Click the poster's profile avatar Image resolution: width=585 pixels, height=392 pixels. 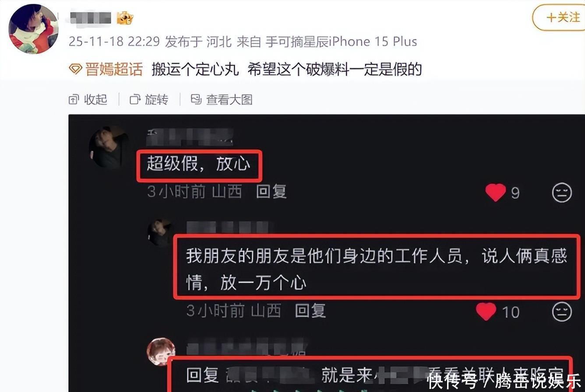(33, 29)
